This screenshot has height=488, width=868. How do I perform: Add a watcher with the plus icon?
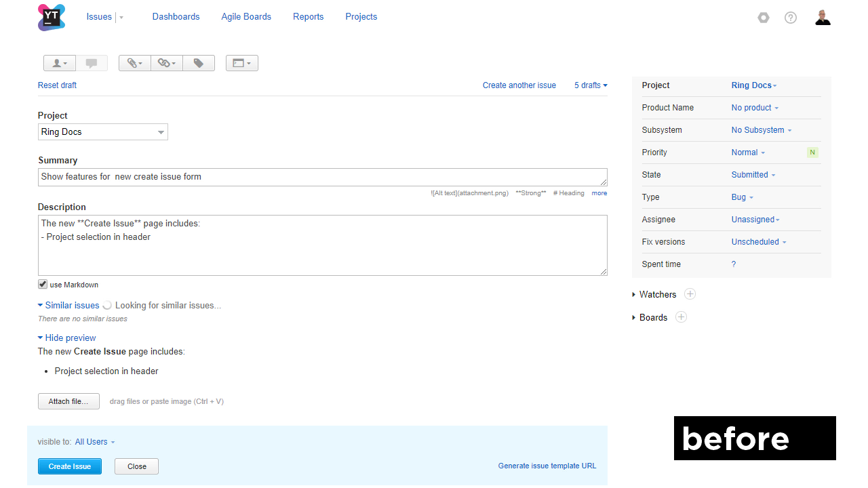690,294
